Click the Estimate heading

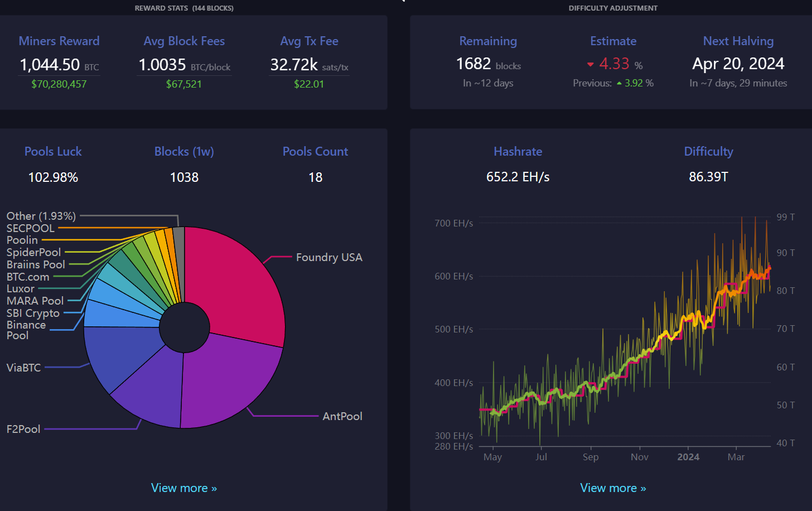tap(613, 41)
